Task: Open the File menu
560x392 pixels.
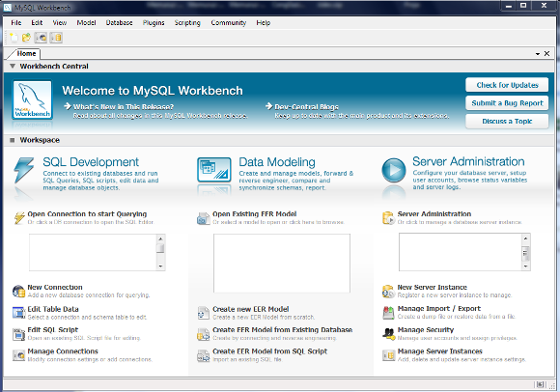Action: pyautogui.click(x=16, y=23)
